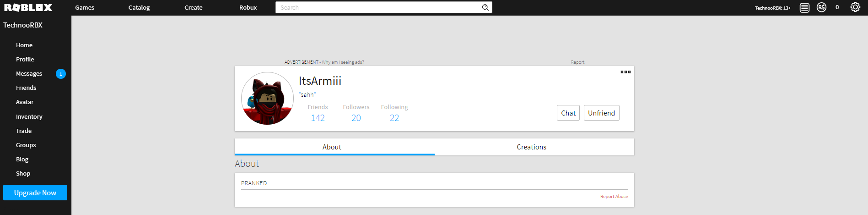Switch to the Creations tab
The image size is (868, 215).
tap(534, 147)
